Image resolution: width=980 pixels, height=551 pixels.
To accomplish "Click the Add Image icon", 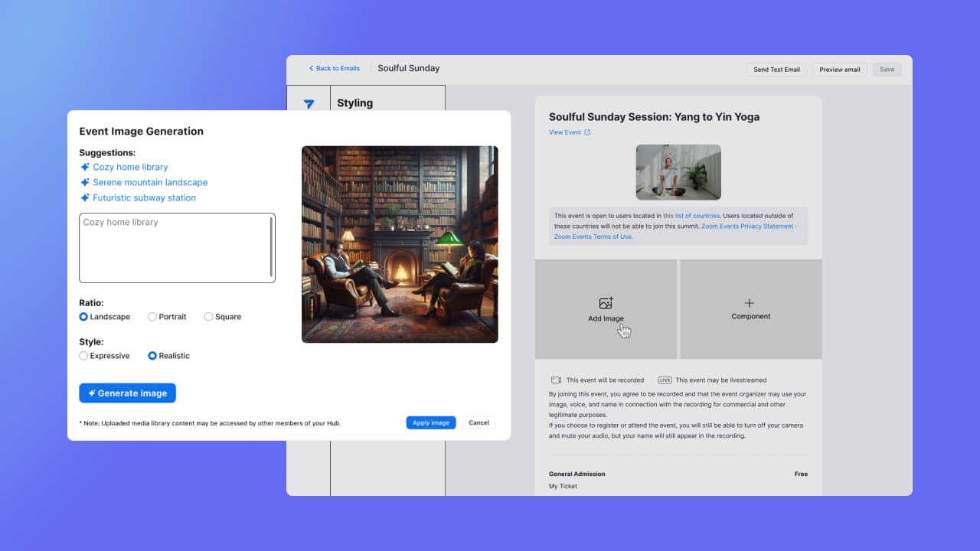I will [x=606, y=303].
